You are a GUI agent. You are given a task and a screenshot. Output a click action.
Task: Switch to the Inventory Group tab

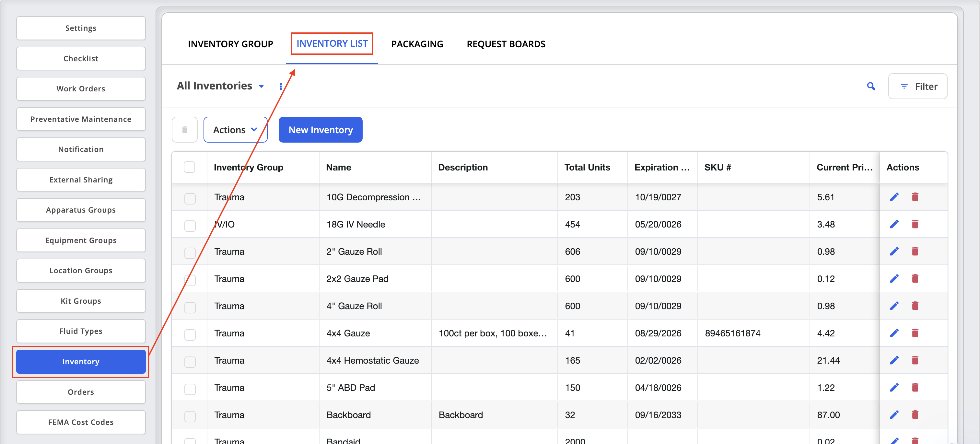(230, 44)
